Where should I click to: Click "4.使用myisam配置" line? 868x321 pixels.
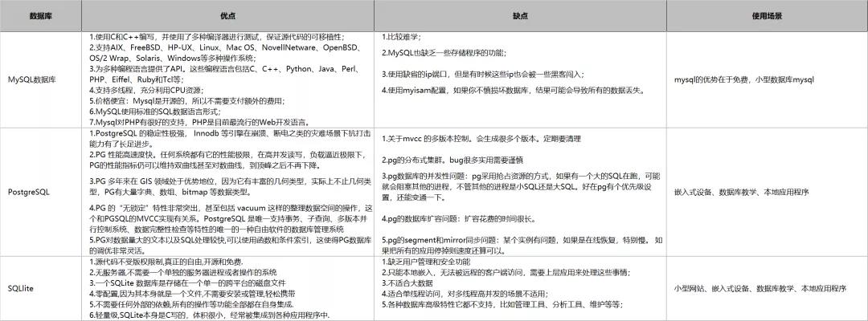(x=513, y=90)
